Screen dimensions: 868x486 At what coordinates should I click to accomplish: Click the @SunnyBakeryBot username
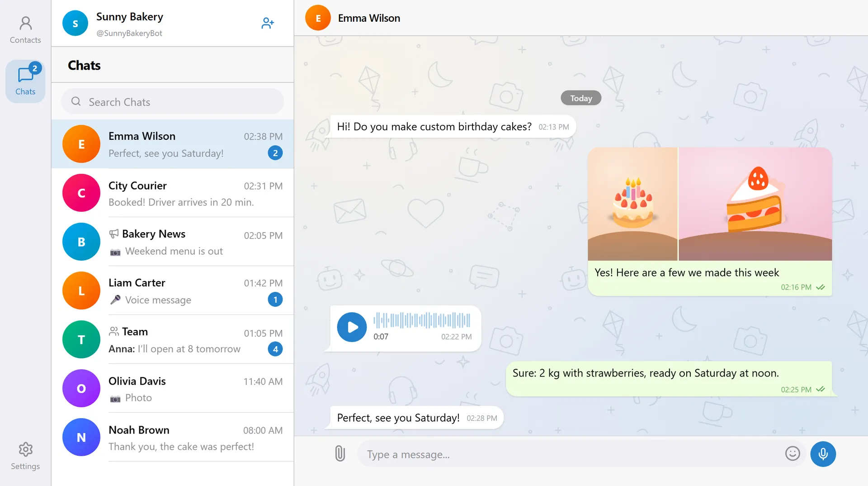point(129,33)
